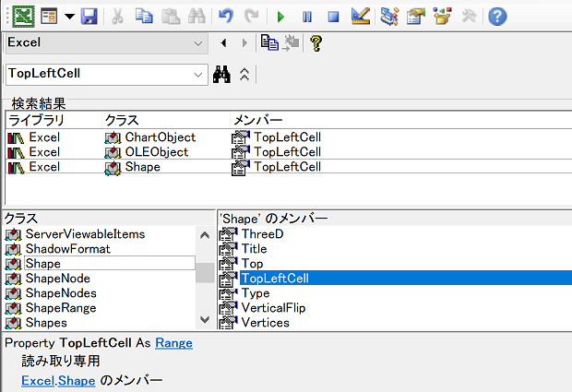Select ShapeRange in class list
The image size is (572, 392).
pos(61,308)
